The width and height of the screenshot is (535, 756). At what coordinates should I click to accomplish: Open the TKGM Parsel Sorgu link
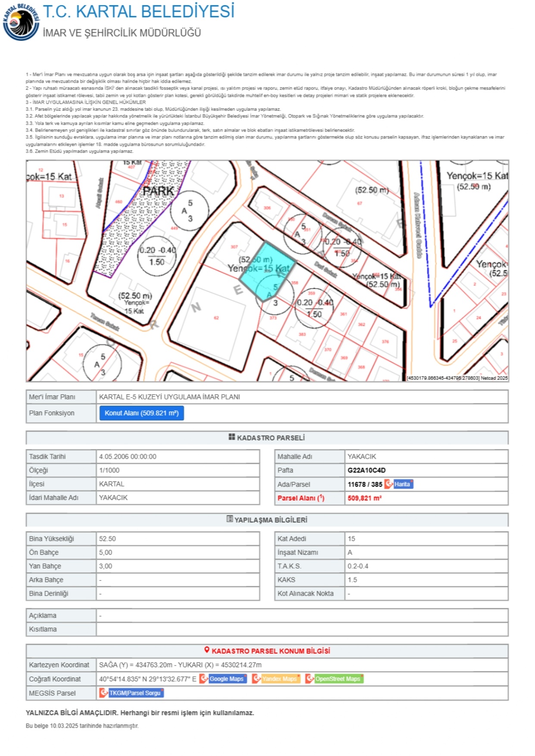(135, 693)
